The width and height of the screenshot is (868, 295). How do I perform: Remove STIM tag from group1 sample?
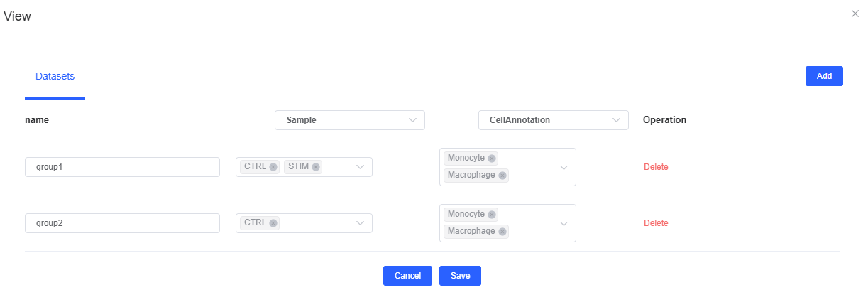pyautogui.click(x=316, y=167)
